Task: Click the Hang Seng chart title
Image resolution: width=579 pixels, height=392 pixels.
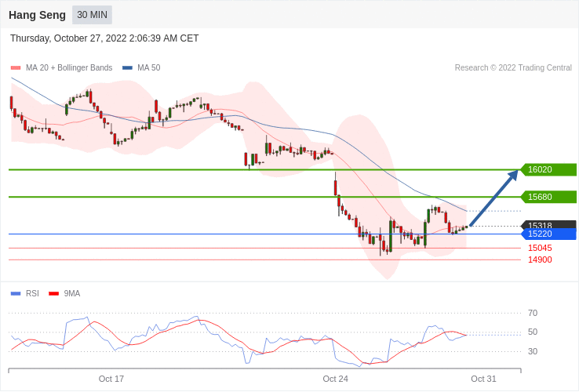Action: (37, 15)
